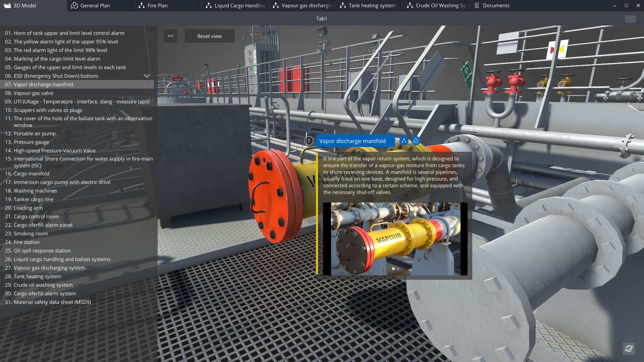Click the map pin icon on General Plan tab

(74, 5)
